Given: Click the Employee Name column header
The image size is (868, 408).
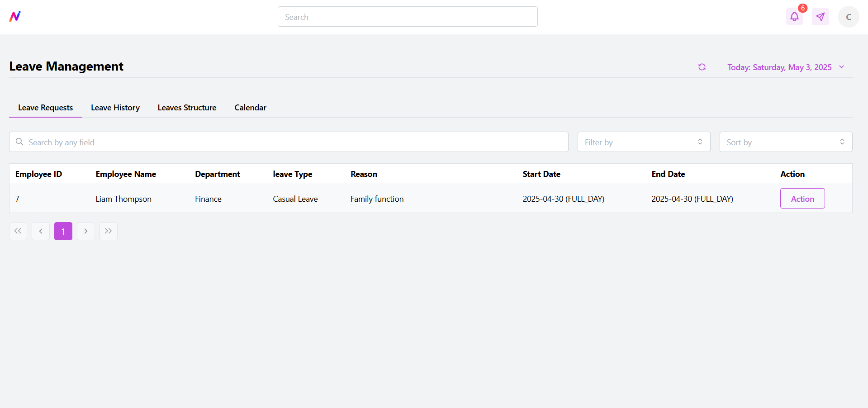Looking at the screenshot, I should 126,174.
